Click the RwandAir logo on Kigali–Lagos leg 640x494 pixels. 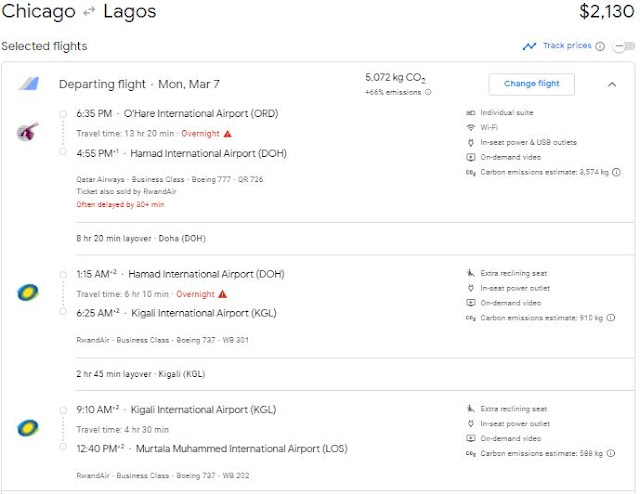coord(27,427)
